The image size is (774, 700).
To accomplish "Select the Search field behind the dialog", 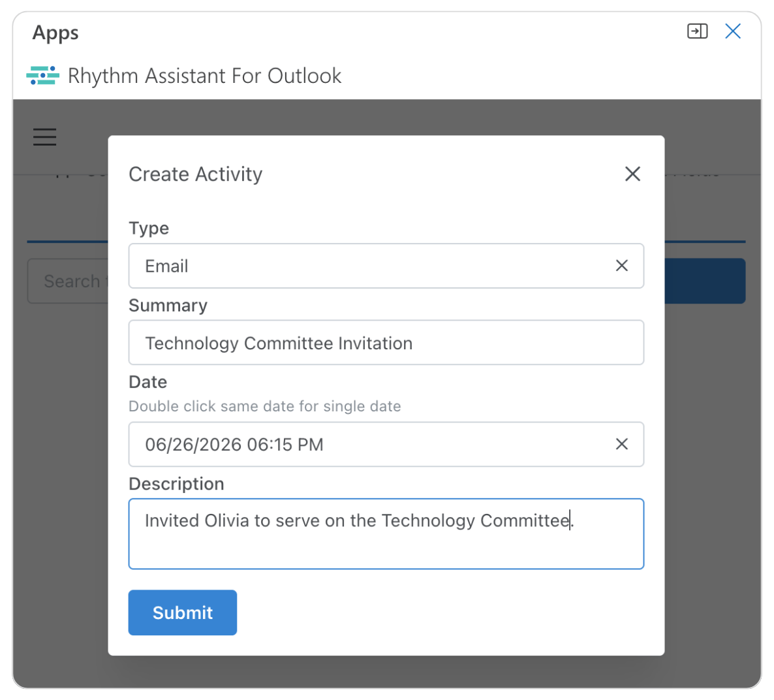I will point(68,281).
